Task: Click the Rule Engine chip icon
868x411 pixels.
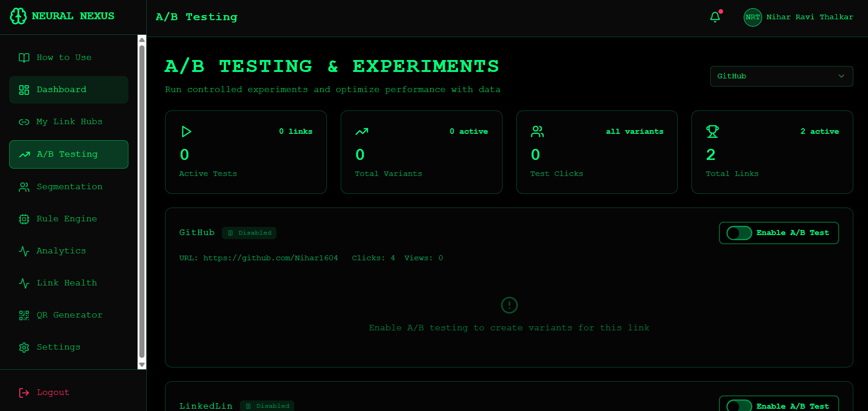Action: click(x=24, y=219)
